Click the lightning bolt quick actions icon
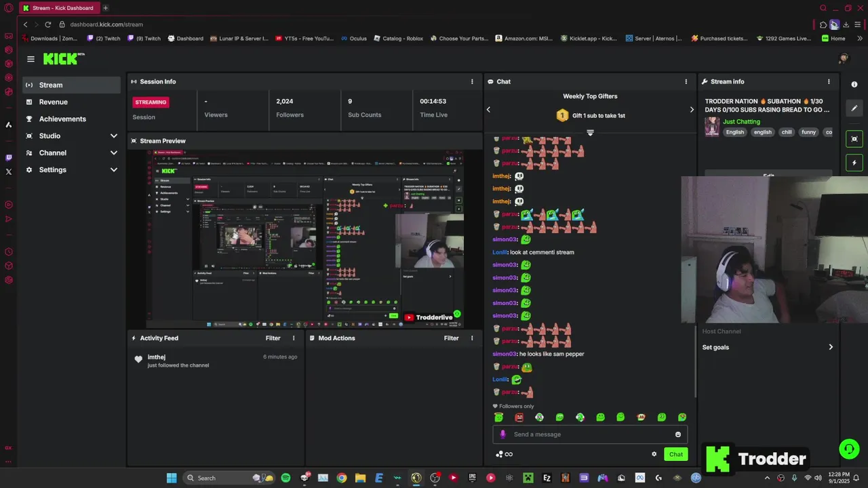The height and width of the screenshot is (488, 868). [854, 163]
